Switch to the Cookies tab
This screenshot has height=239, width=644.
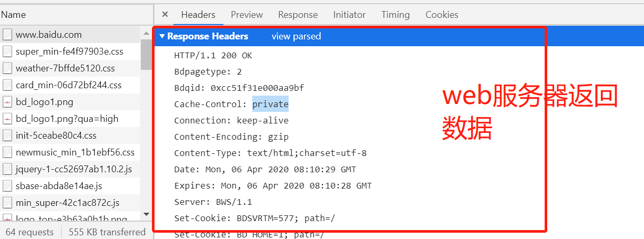pos(442,15)
